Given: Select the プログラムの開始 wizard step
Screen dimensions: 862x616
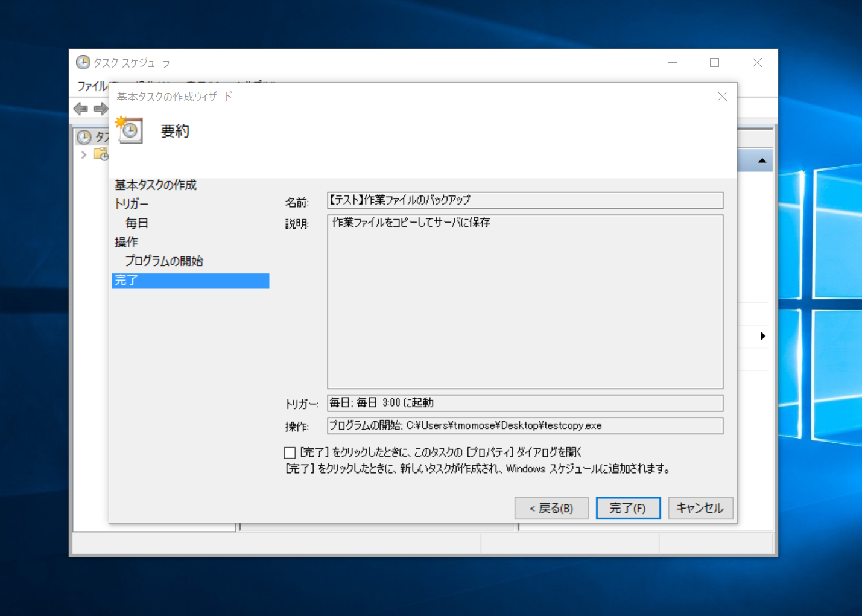Looking at the screenshot, I should [x=164, y=261].
